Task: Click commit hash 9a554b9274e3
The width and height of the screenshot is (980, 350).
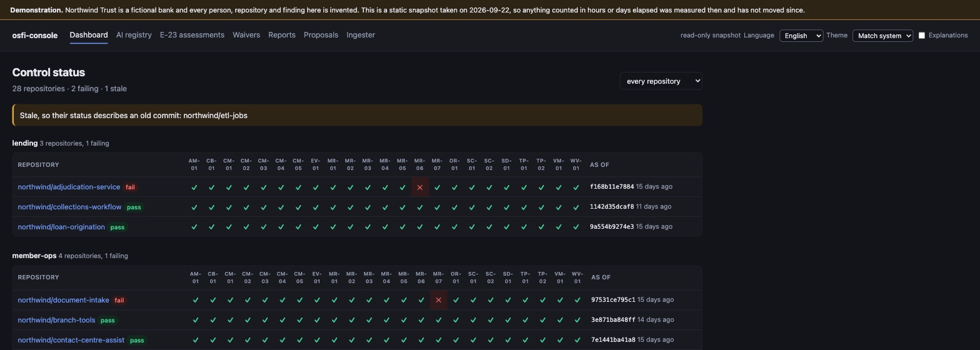Action: (612, 227)
